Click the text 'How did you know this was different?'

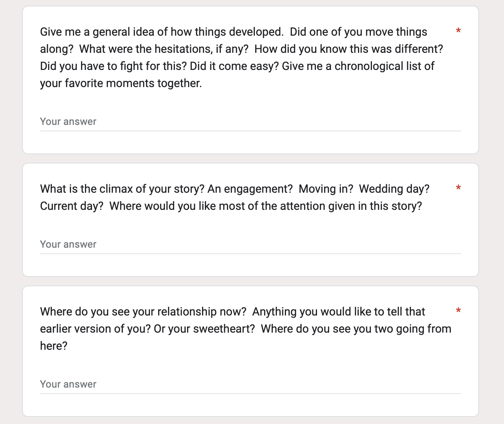(x=348, y=49)
